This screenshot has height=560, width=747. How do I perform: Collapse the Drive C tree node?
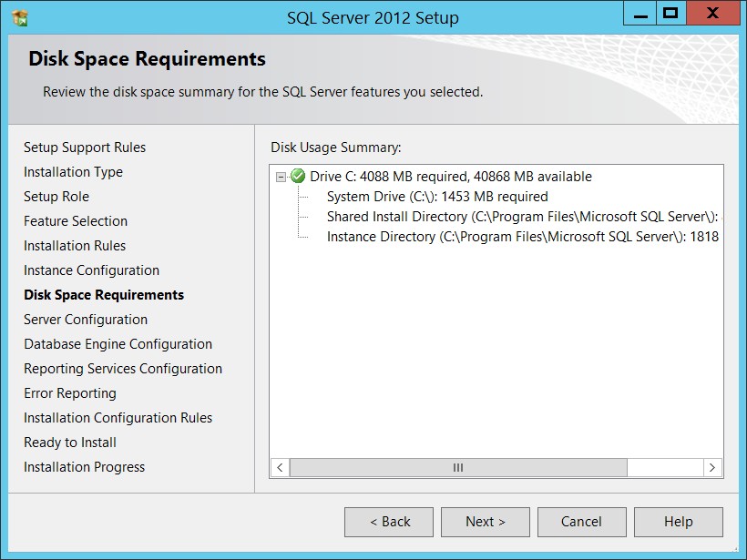281,178
